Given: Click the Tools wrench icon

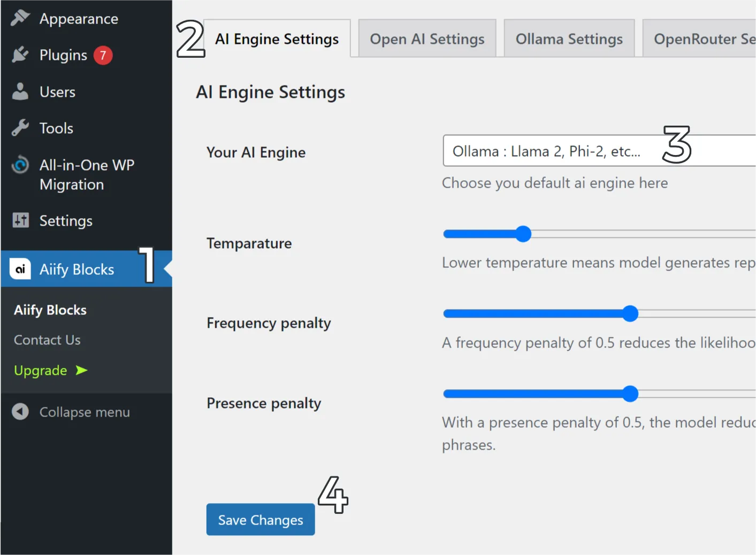Looking at the screenshot, I should [x=20, y=128].
